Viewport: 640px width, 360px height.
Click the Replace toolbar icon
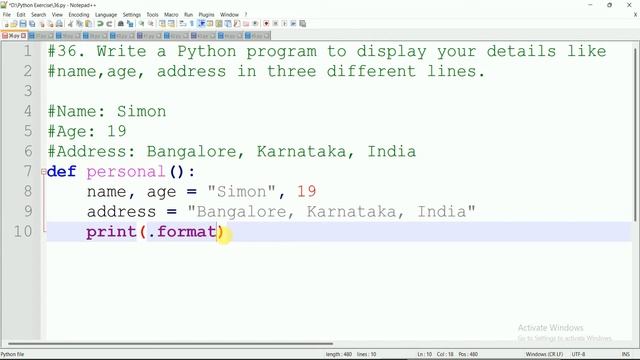click(x=130, y=24)
